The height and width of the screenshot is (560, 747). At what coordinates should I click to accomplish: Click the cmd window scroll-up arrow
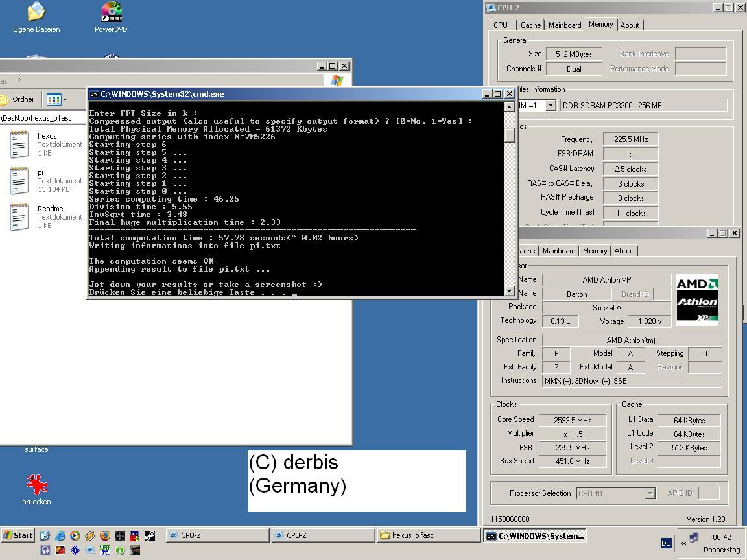pyautogui.click(x=509, y=107)
